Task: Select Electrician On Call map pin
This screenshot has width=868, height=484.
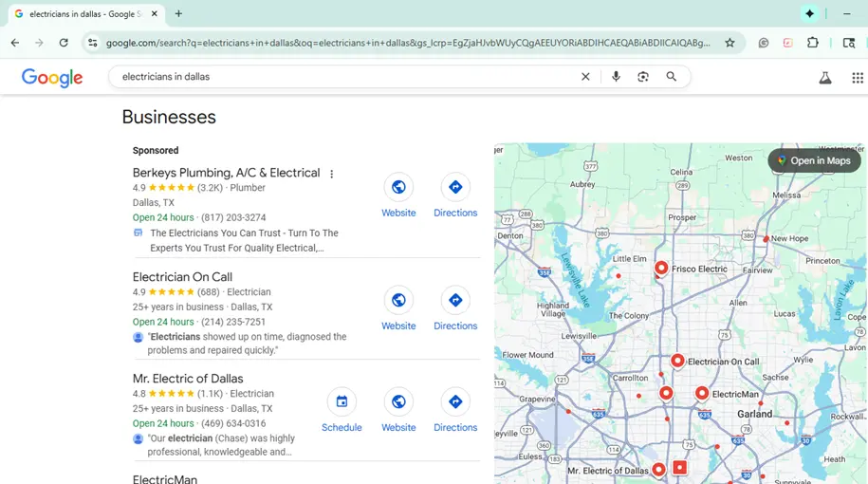Action: click(677, 361)
